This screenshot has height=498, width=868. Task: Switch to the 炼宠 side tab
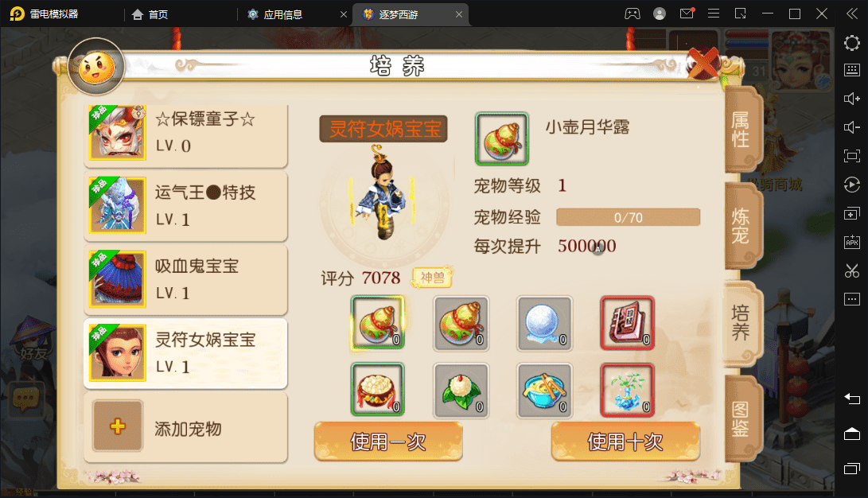point(741,226)
